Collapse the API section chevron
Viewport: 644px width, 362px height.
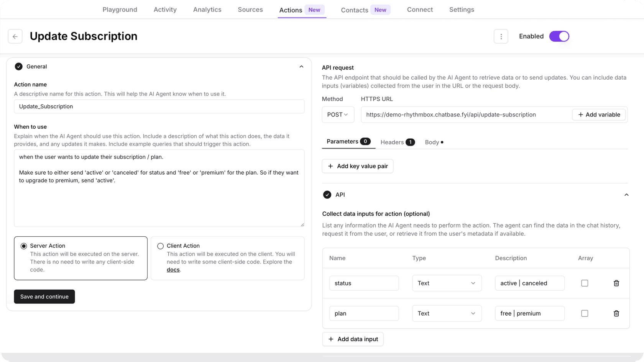626,195
